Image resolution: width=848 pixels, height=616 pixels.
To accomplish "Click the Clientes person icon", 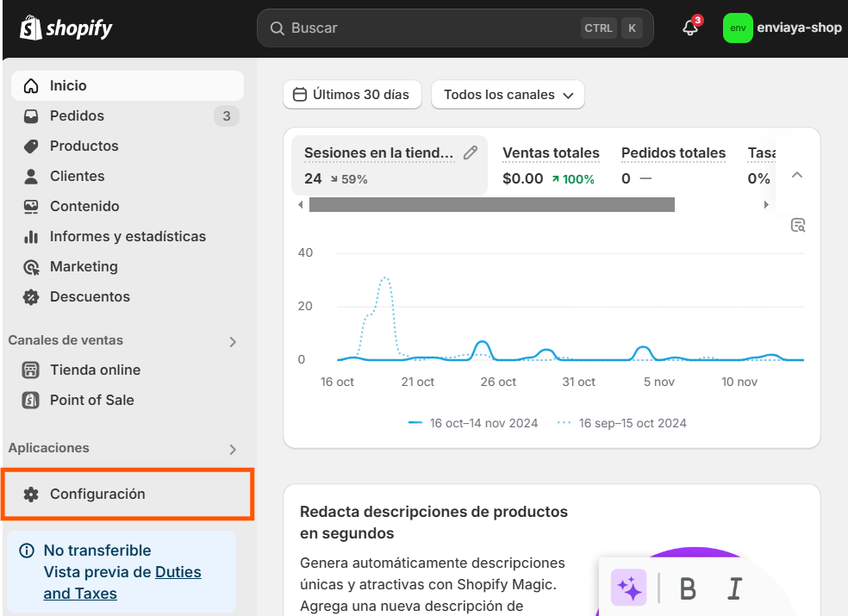I will tap(31, 177).
